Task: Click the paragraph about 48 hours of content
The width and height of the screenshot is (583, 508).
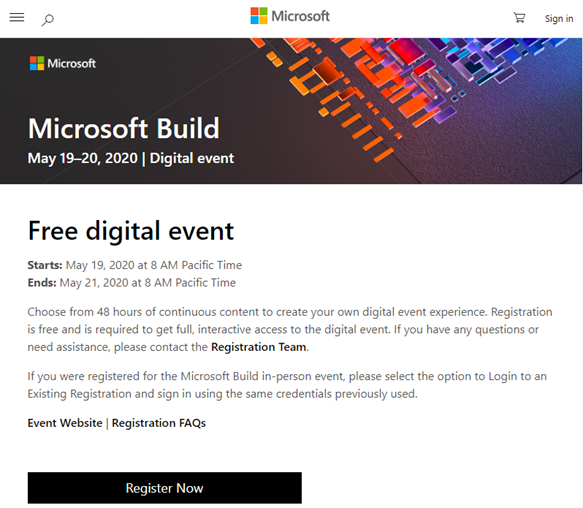Action: [290, 329]
